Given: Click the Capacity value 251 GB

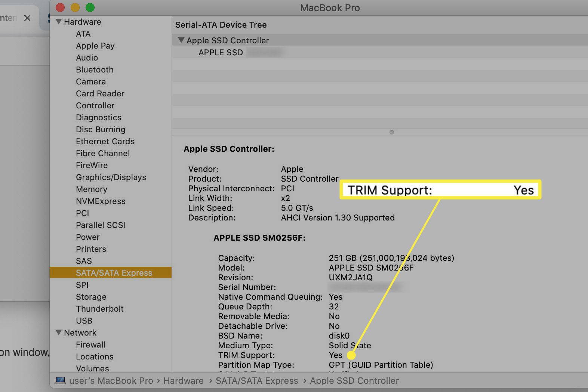Looking at the screenshot, I should [x=391, y=258].
